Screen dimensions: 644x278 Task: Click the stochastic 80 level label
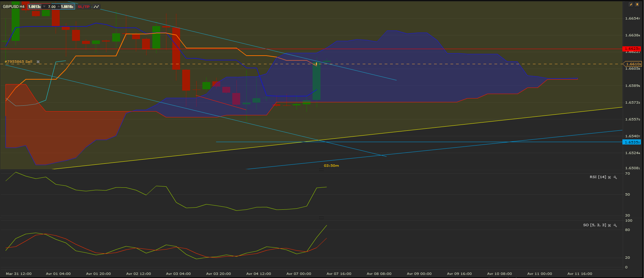tap(628, 230)
